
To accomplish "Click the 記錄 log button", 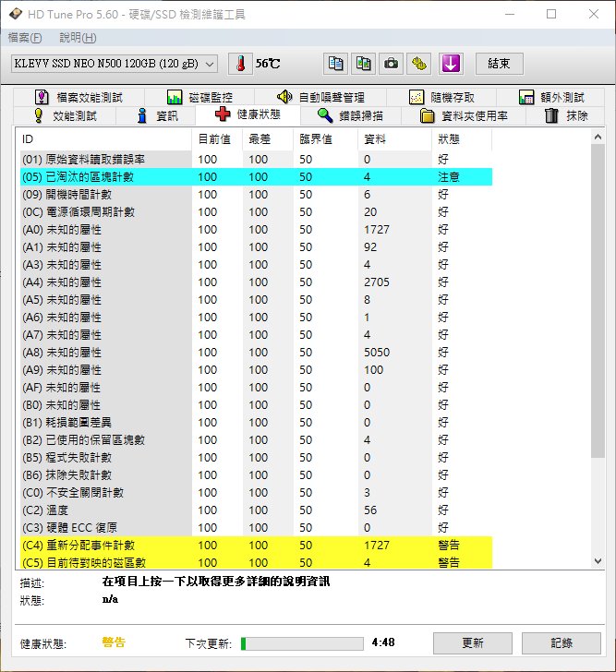I will coord(562,642).
